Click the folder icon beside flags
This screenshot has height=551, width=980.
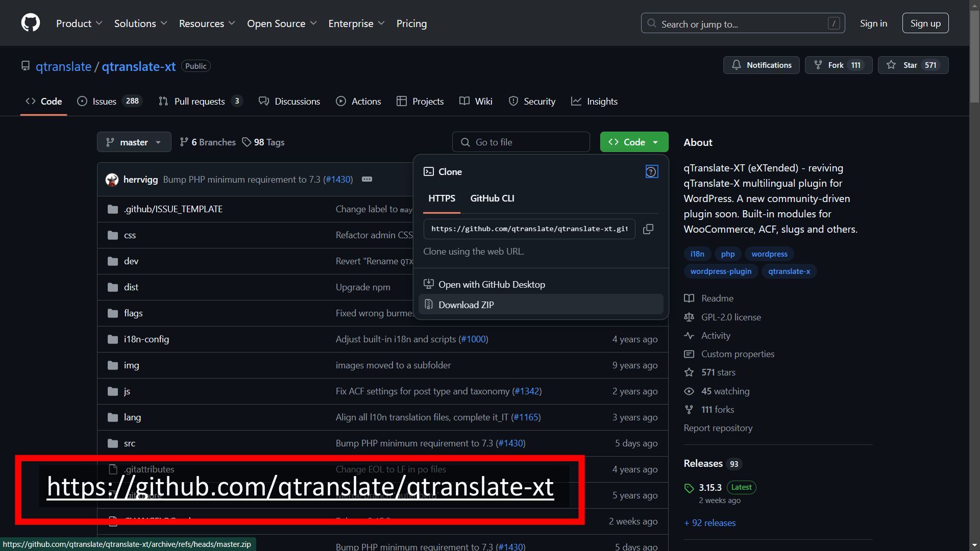[113, 313]
